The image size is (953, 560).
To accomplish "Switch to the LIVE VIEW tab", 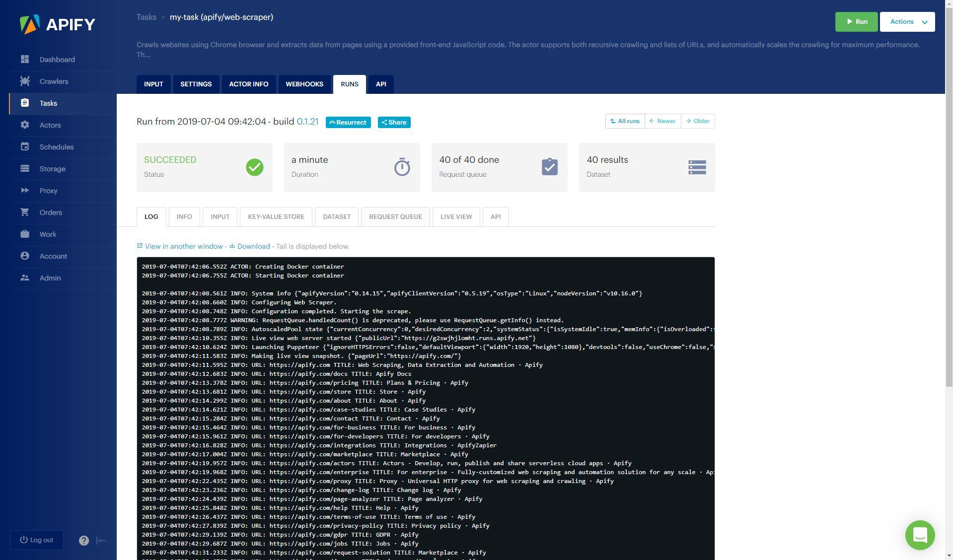I will [x=456, y=217].
